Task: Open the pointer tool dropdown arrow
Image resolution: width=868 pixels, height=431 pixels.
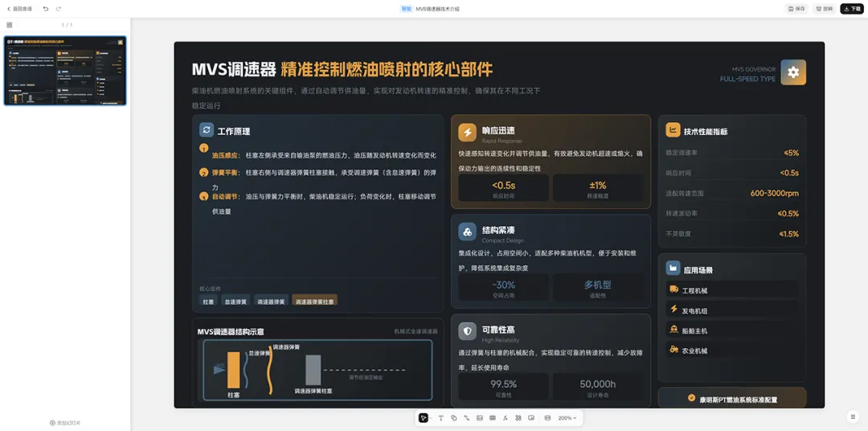Action: 432,417
